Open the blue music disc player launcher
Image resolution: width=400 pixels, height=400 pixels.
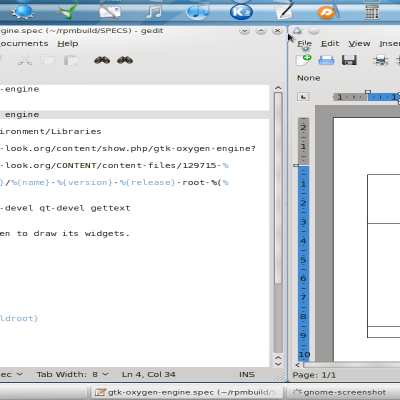coord(197,12)
